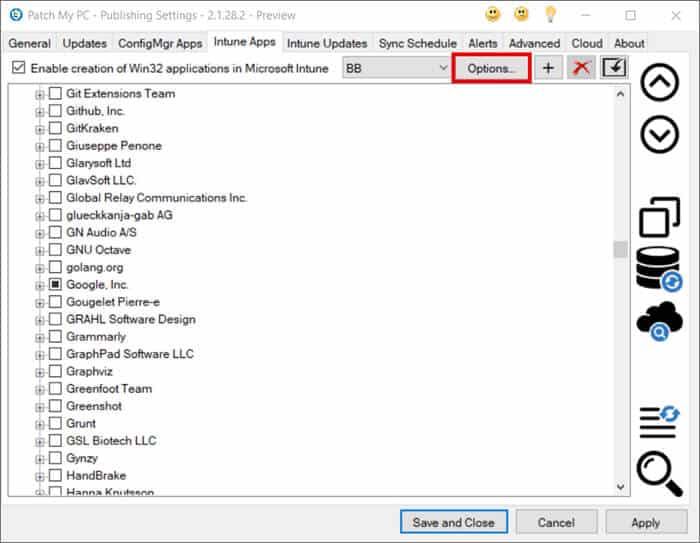Select the GraphPad Software LLC row
The width and height of the screenshot is (700, 543).
point(130,354)
